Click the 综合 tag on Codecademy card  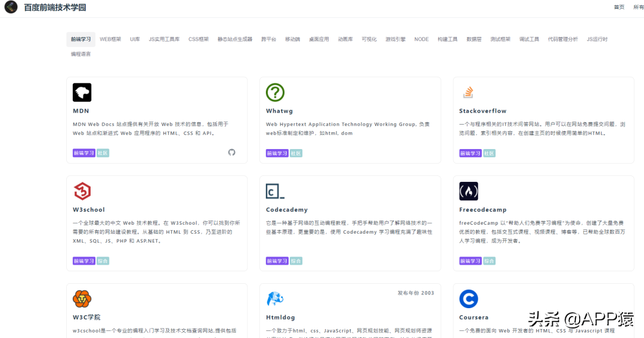pyautogui.click(x=296, y=261)
